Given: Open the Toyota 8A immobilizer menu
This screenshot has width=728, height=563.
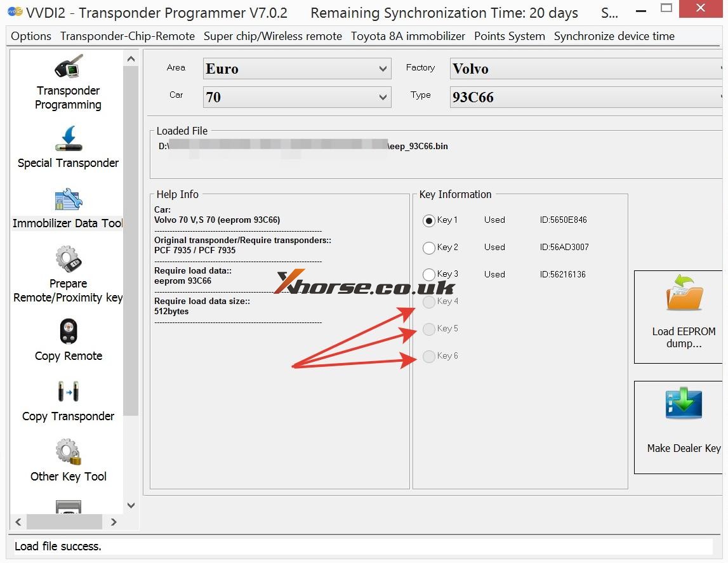Looking at the screenshot, I should tap(408, 36).
